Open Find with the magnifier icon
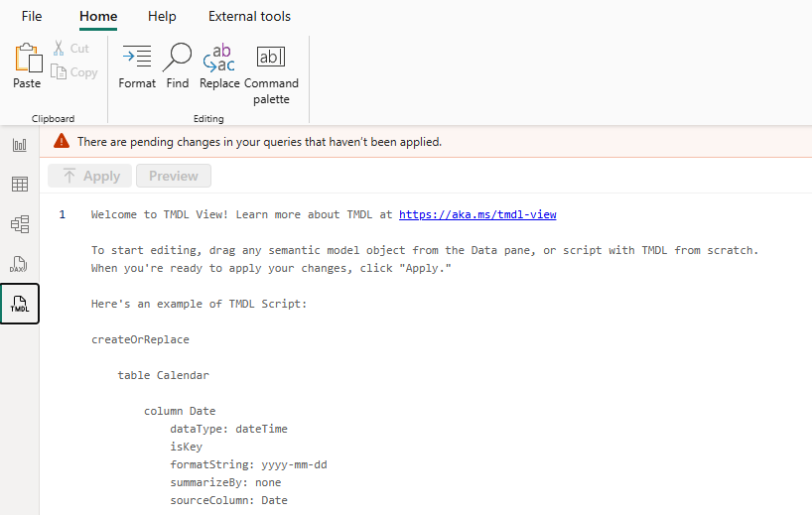Image resolution: width=812 pixels, height=515 pixels. (x=178, y=60)
